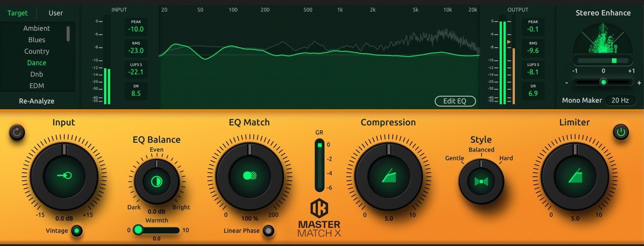Click the output RMS -9.6 readout

[533, 48]
